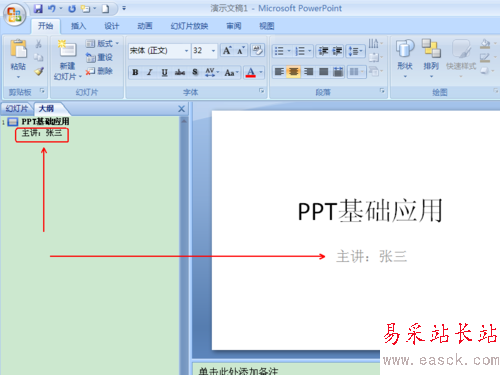The height and width of the screenshot is (375, 500).
Task: Switch to the 幻灯片 pane tab
Action: [x=17, y=108]
